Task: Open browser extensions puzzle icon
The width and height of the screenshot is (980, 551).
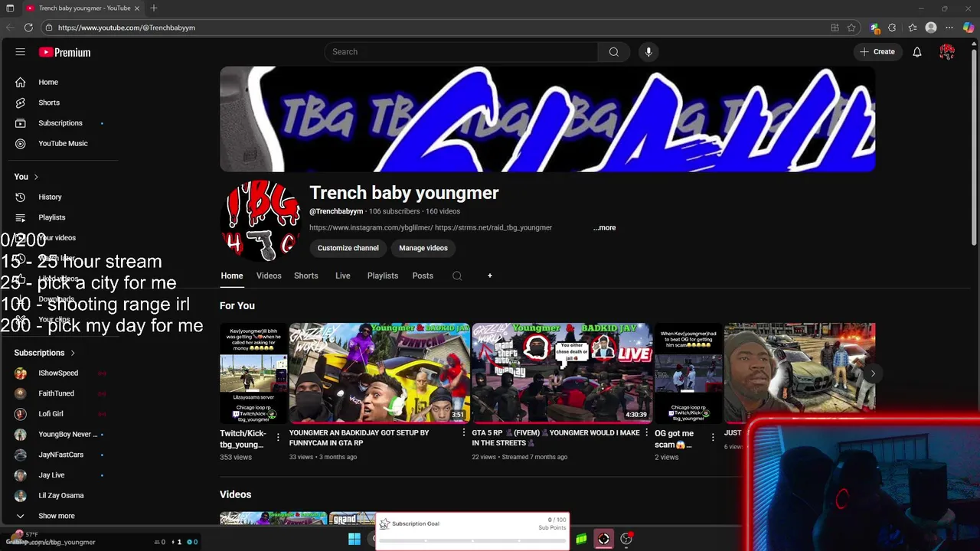Action: point(892,28)
